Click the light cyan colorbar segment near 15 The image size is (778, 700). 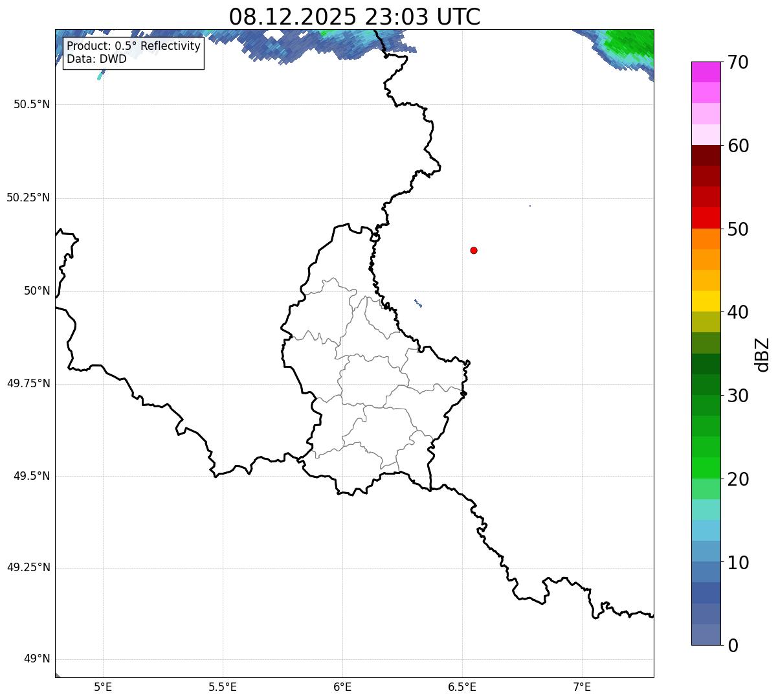coord(706,510)
